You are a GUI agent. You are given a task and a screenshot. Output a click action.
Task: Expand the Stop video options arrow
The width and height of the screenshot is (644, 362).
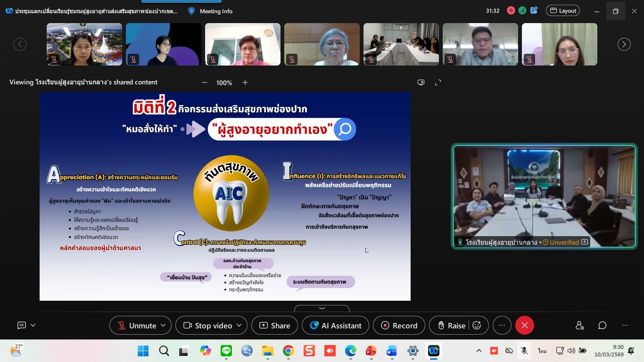tap(239, 325)
